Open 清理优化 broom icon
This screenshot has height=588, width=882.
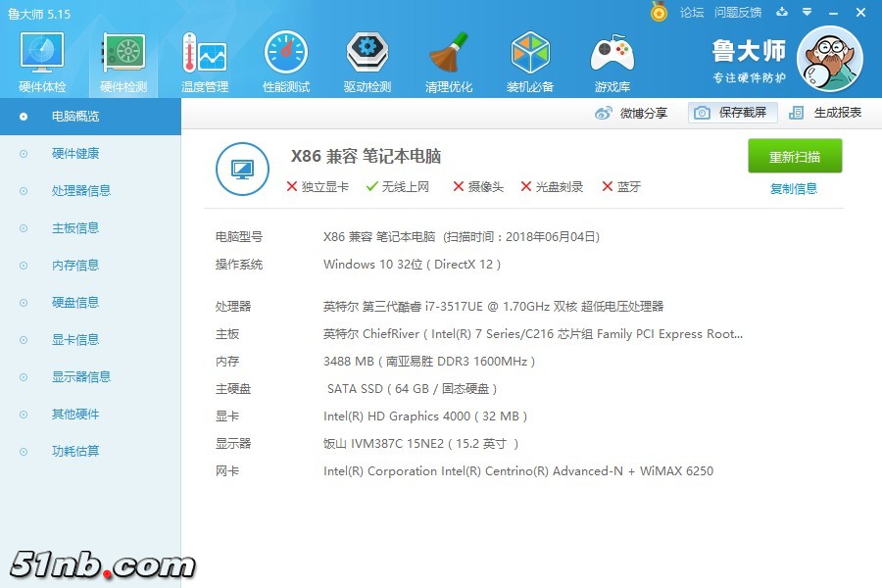(x=449, y=53)
